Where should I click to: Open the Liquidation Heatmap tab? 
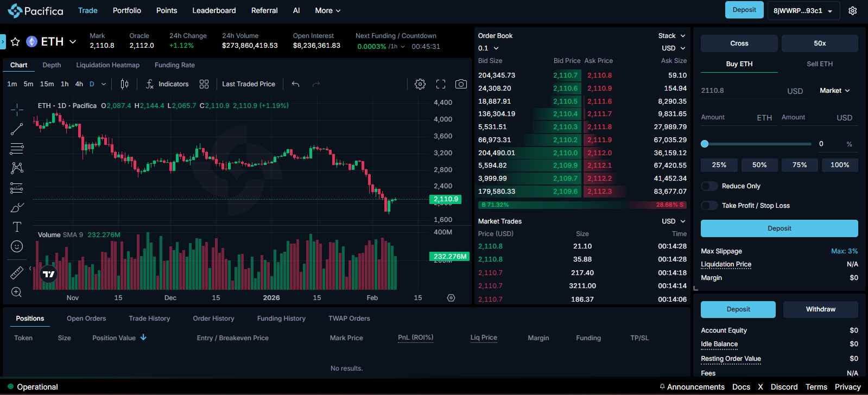tap(107, 65)
